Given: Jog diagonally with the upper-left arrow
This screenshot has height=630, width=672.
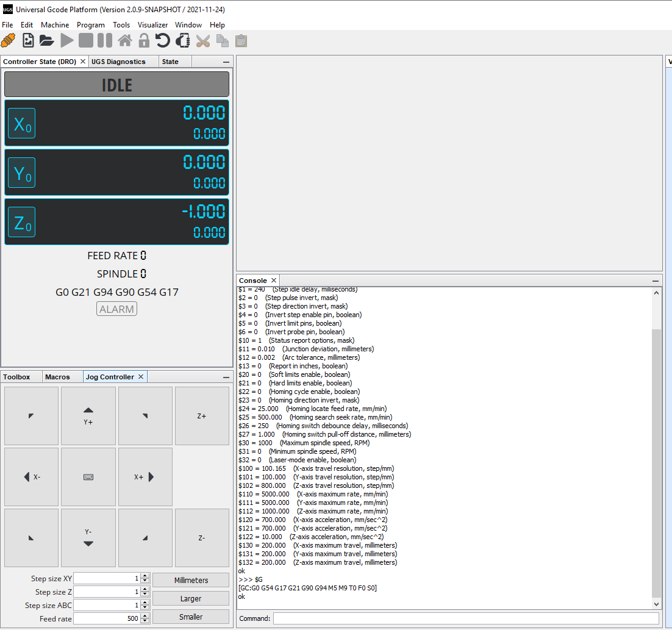Looking at the screenshot, I should point(31,416).
